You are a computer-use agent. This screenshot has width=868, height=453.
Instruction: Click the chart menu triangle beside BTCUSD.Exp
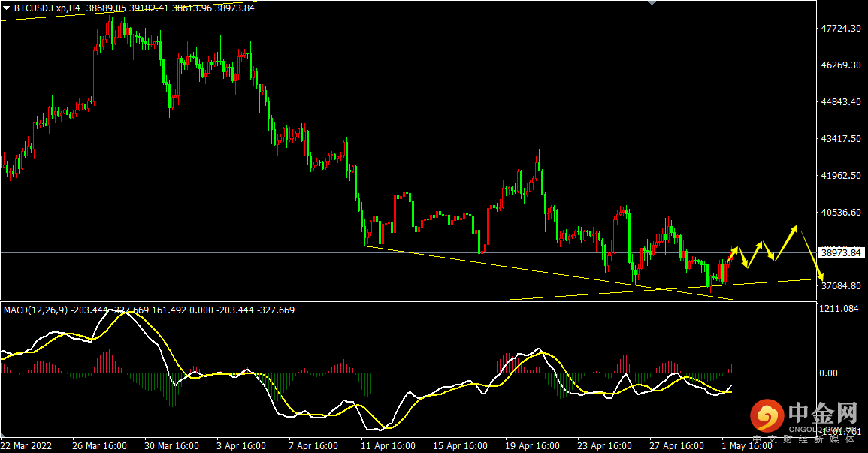click(x=6, y=8)
